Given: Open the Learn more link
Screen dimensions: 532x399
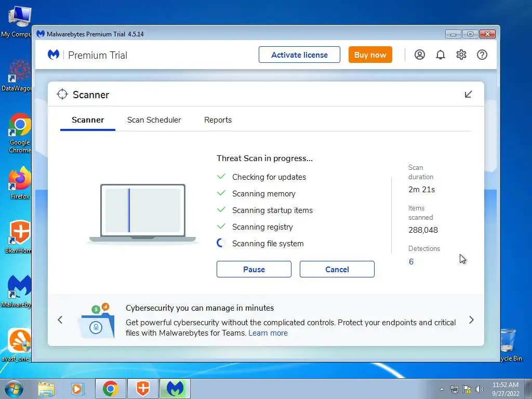Looking at the screenshot, I should 268,333.
